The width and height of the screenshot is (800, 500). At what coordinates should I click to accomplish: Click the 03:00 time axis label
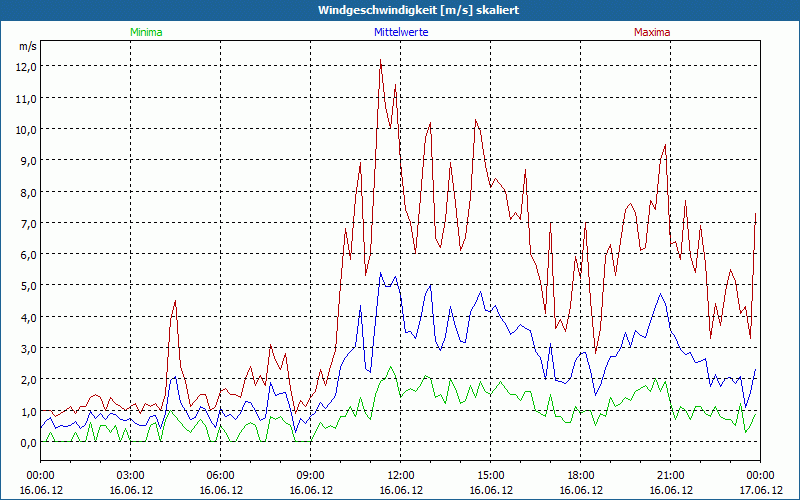click(x=131, y=476)
